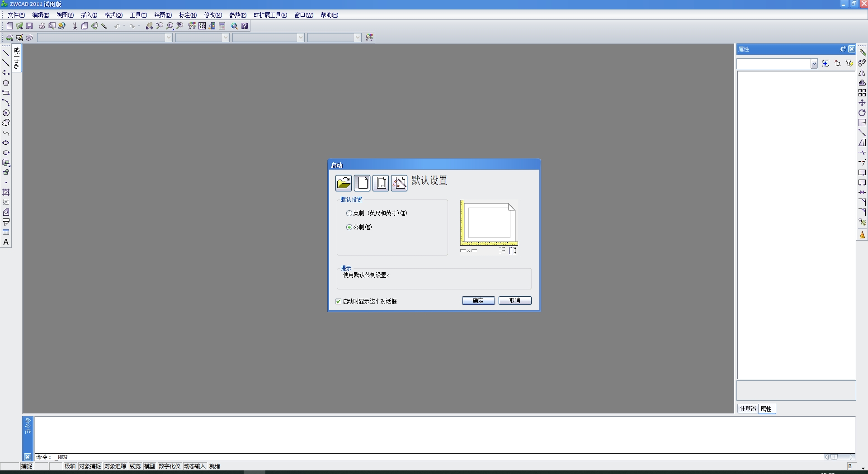Toggle 数字化仪 in the status bar

(x=169, y=466)
